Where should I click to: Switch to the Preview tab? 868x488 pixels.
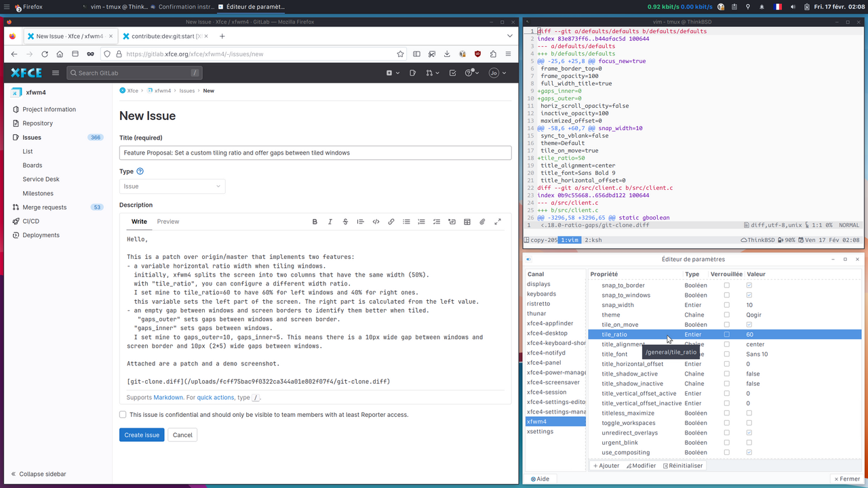[x=168, y=222]
